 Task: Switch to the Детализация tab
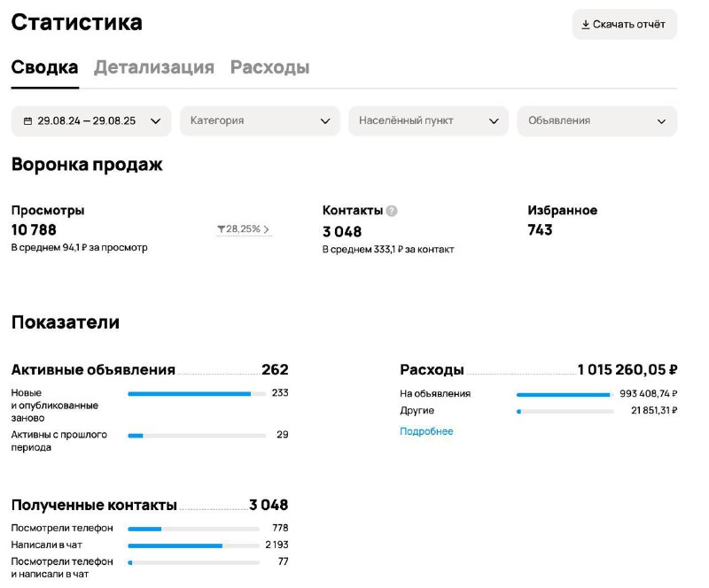pyautogui.click(x=154, y=67)
